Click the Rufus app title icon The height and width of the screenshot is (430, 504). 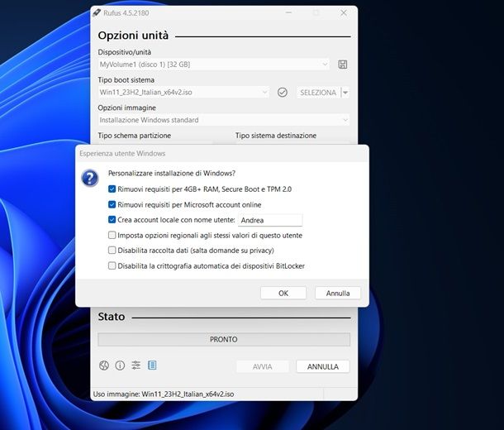[x=97, y=13]
